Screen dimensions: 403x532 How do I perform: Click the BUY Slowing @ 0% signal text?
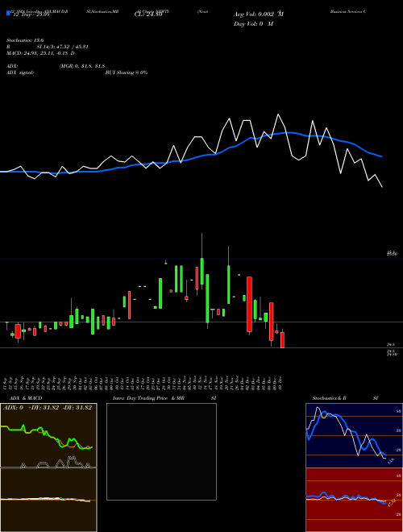[127, 73]
